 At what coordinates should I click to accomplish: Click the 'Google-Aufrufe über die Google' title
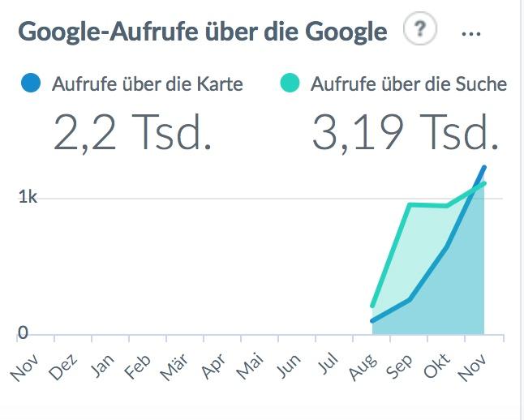(x=202, y=32)
